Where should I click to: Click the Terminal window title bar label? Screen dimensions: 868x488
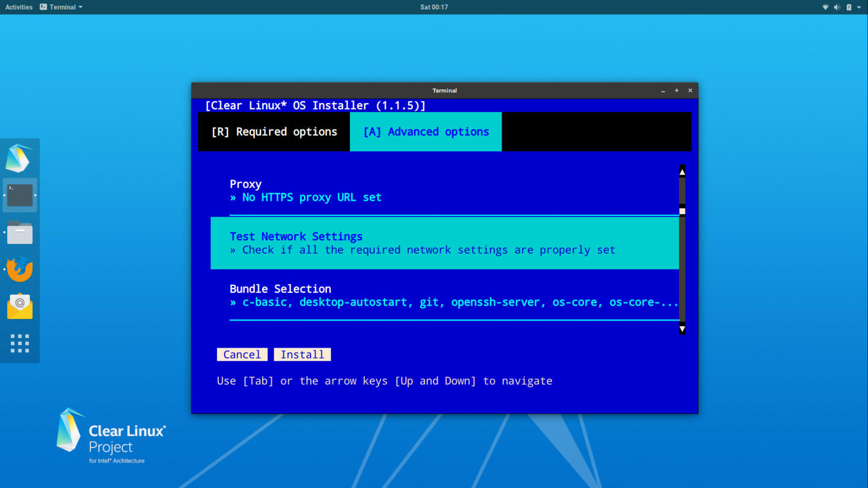pyautogui.click(x=445, y=90)
